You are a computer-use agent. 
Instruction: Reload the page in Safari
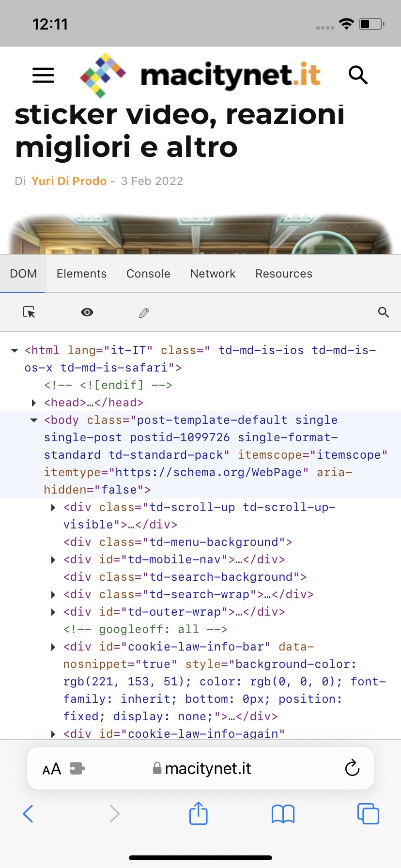pos(352,768)
